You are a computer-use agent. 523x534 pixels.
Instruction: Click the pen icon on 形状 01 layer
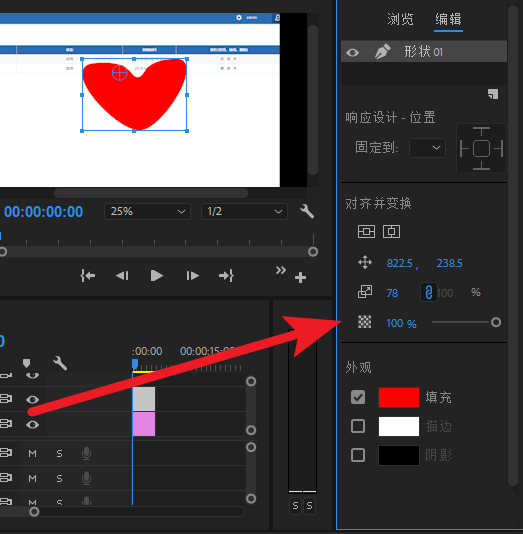pos(382,52)
